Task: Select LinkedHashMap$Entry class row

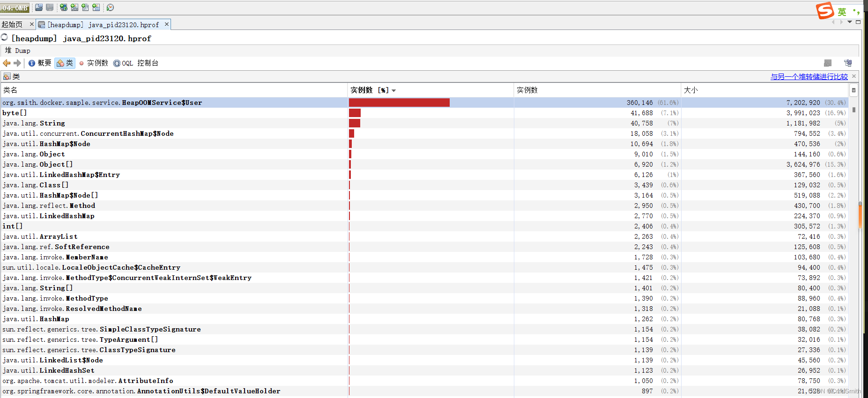Action: point(424,175)
